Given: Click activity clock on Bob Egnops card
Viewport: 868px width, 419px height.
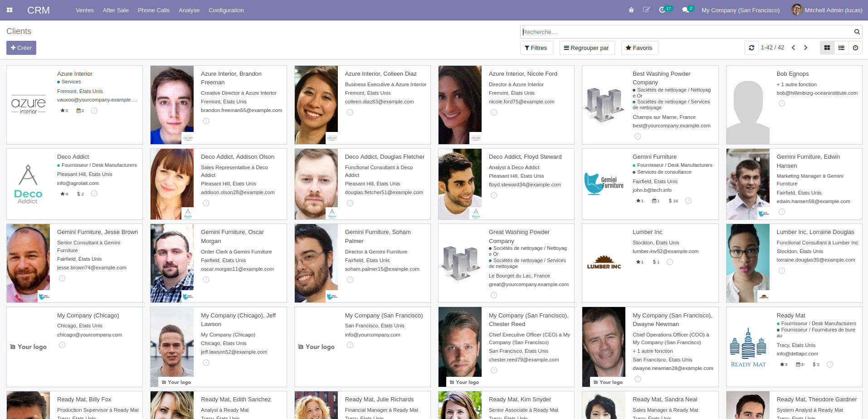Looking at the screenshot, I should pos(782,103).
